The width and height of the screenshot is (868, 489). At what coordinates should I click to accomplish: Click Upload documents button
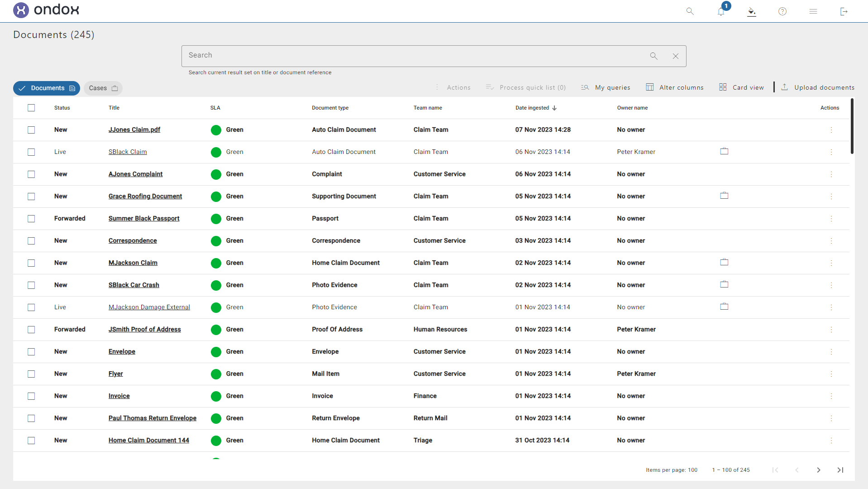[818, 87]
